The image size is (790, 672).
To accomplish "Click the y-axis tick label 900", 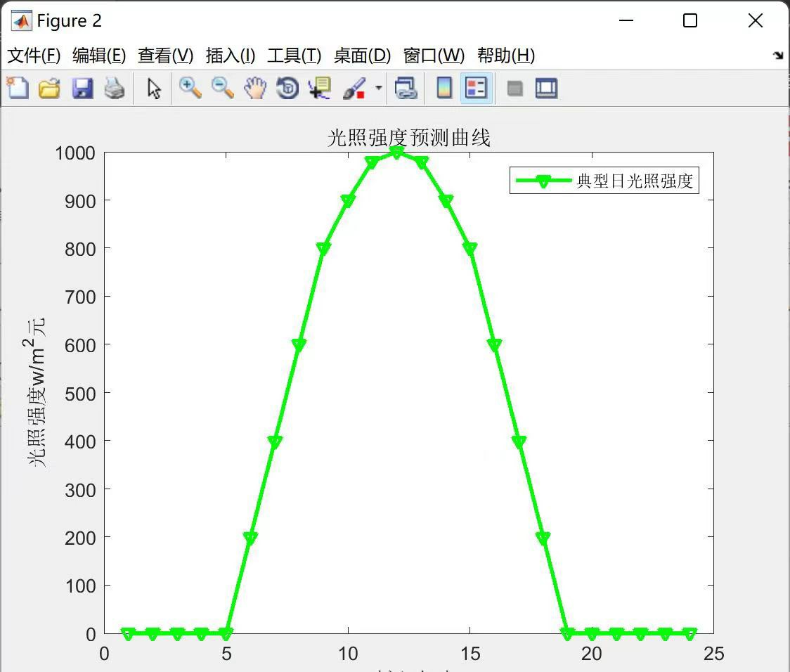I will (80, 202).
